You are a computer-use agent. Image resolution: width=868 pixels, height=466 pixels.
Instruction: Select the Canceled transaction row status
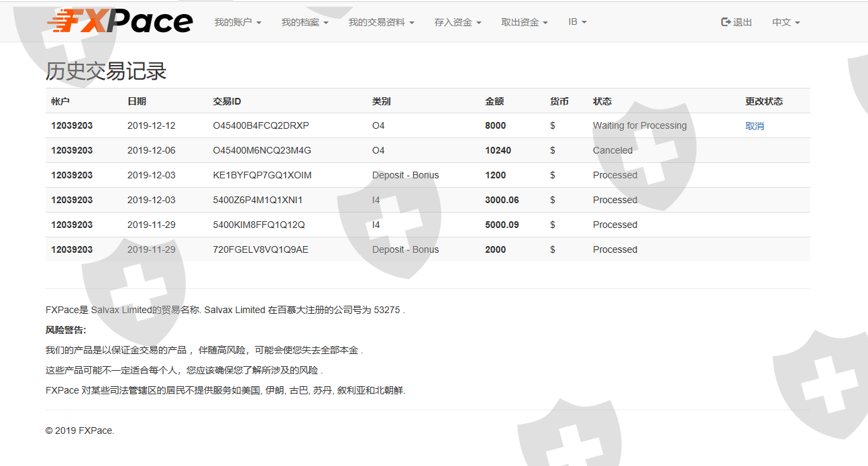[612, 150]
